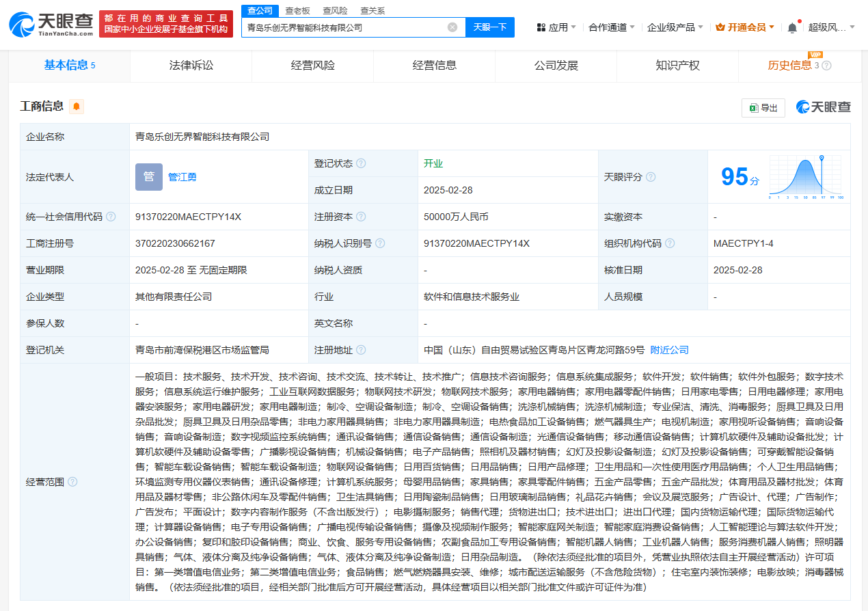Switch to the 知识产权 tab

coord(677,66)
